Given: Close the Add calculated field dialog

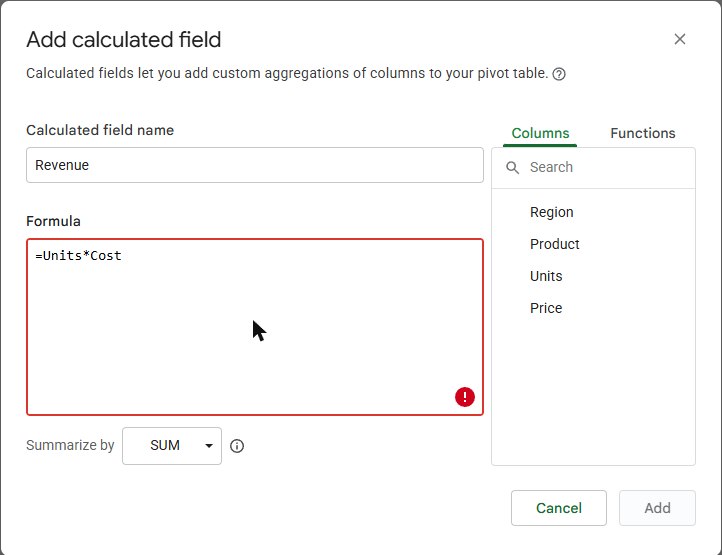Looking at the screenshot, I should click(x=680, y=39).
